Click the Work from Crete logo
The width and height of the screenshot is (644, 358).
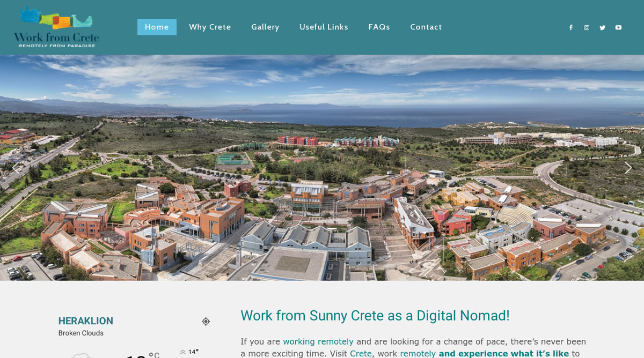(x=56, y=27)
